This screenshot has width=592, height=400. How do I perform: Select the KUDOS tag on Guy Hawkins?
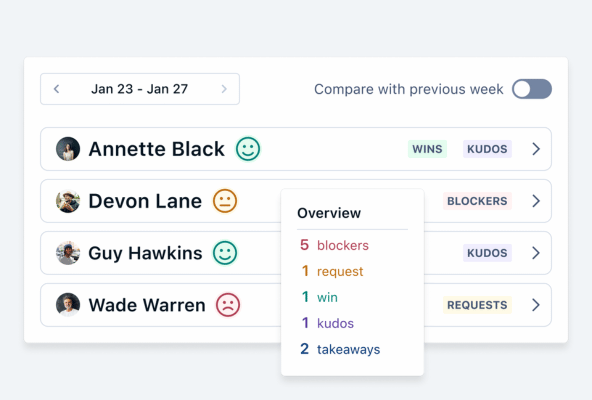487,253
